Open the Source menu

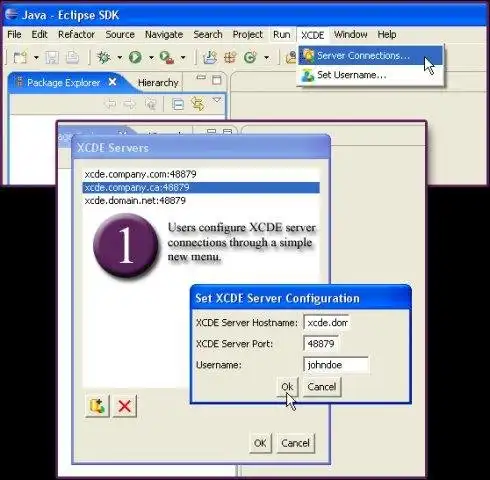(120, 34)
